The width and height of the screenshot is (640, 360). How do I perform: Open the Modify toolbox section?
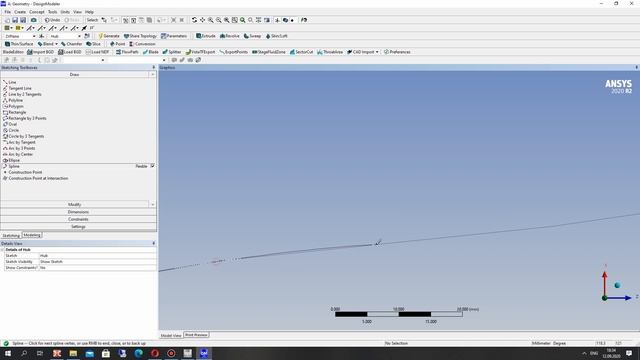pyautogui.click(x=75, y=204)
